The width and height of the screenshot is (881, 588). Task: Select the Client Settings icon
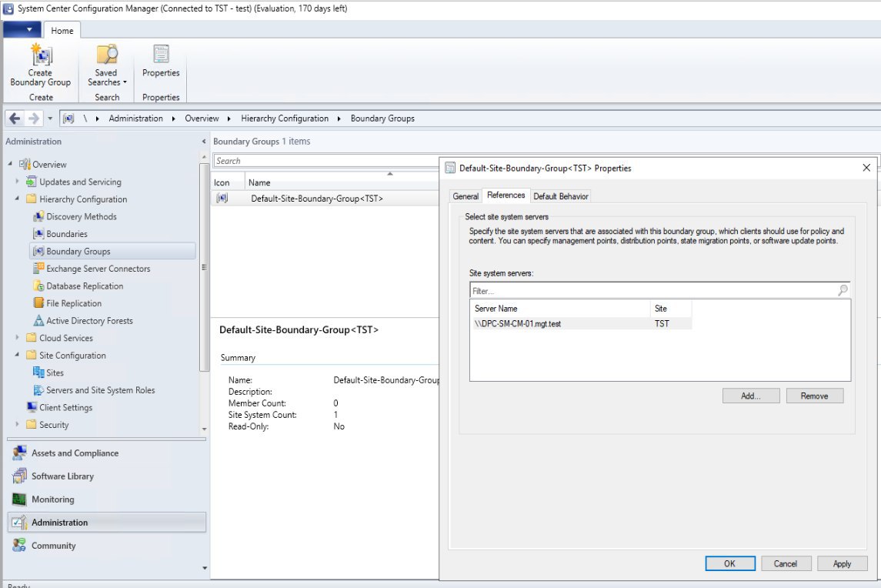[32, 407]
